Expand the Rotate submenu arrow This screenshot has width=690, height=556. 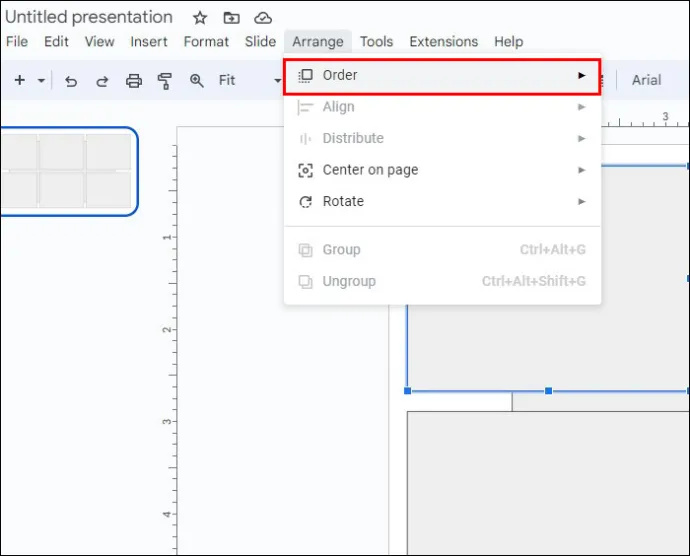(582, 202)
